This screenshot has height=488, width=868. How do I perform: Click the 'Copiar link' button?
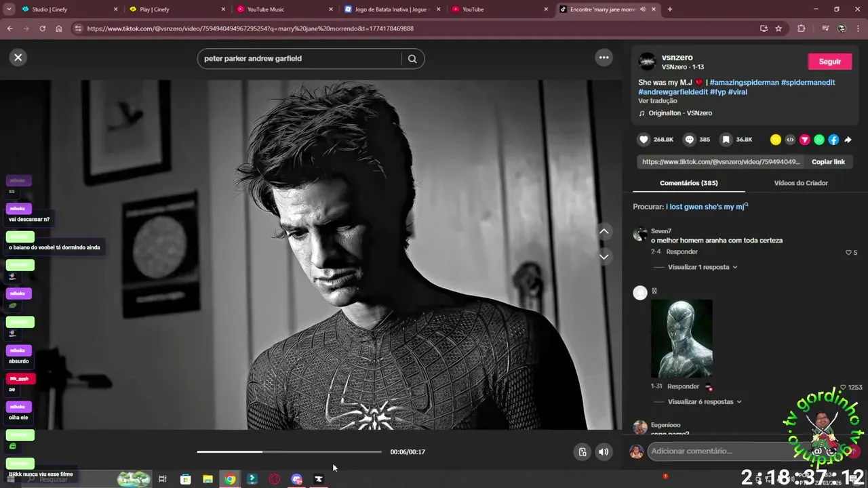828,162
